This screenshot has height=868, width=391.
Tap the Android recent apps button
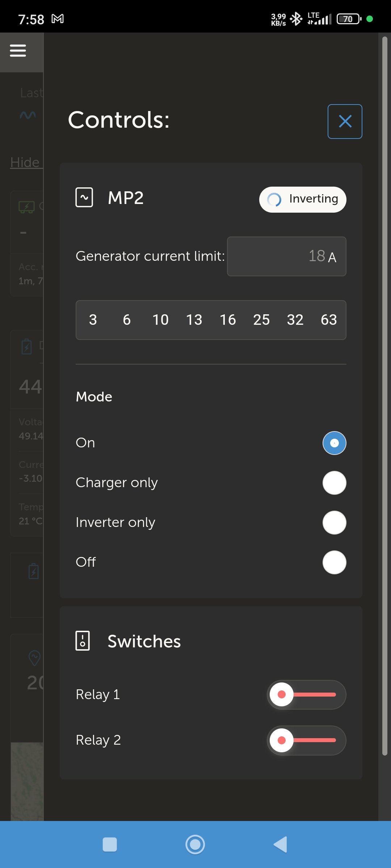click(110, 844)
